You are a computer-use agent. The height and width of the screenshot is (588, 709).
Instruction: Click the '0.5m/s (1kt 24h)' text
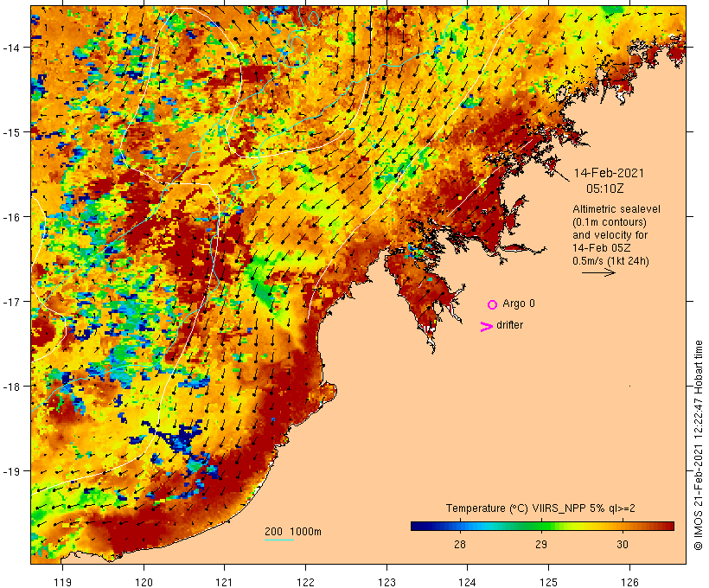pyautogui.click(x=611, y=261)
